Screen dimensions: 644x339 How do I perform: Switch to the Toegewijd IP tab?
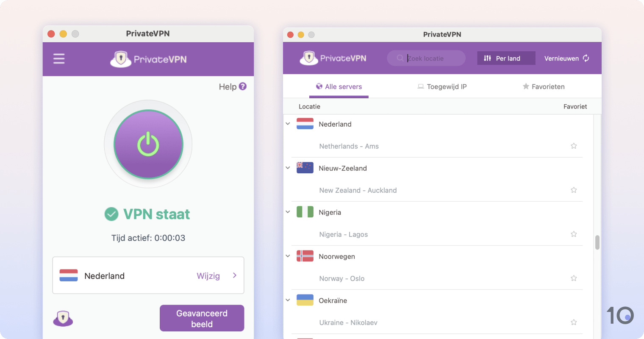(x=442, y=86)
